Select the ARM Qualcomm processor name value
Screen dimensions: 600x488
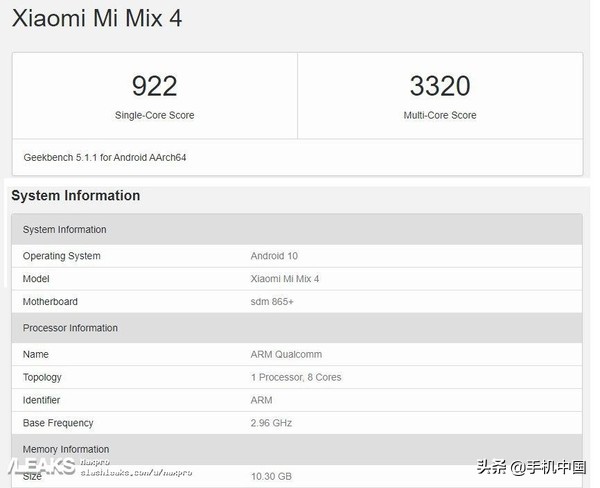click(286, 354)
